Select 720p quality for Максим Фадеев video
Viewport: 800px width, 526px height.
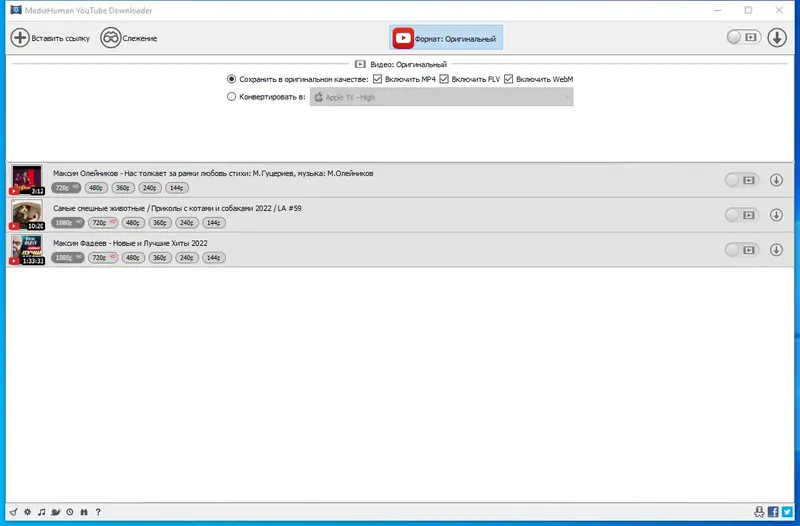pyautogui.click(x=103, y=258)
